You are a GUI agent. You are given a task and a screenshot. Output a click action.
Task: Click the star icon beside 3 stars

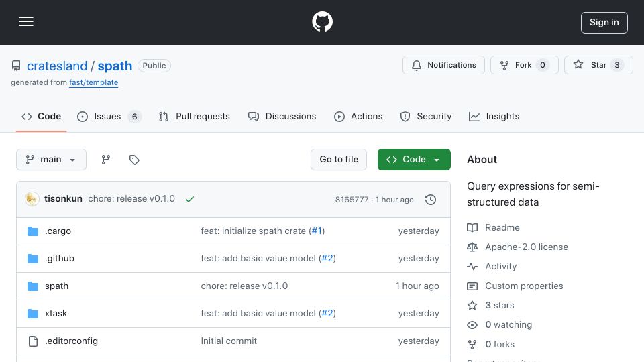click(x=472, y=306)
